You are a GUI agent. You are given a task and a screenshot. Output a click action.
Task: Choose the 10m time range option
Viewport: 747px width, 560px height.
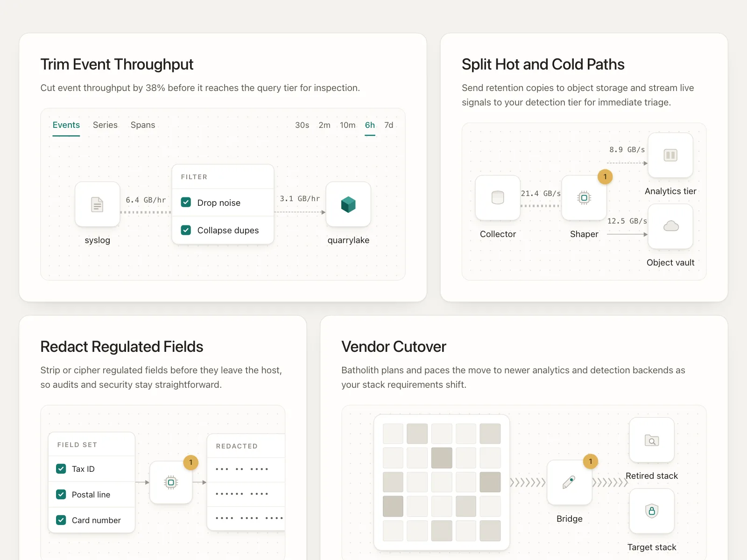pyautogui.click(x=348, y=125)
